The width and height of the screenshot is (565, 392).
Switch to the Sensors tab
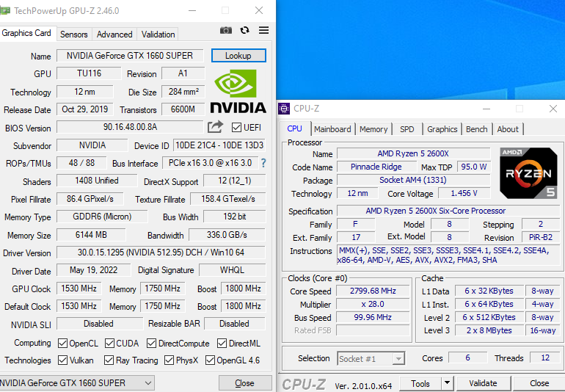coord(74,35)
